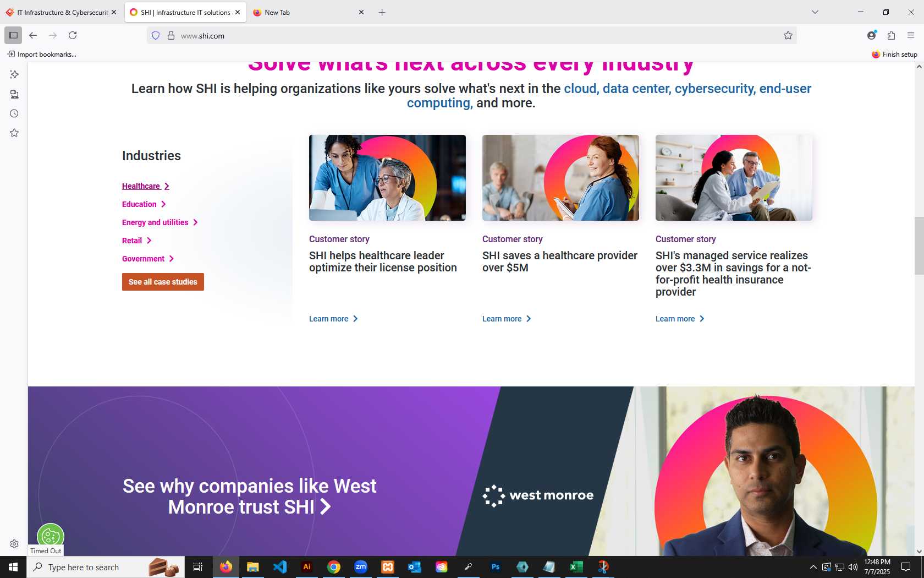Open Google Chrome from taskbar
The width and height of the screenshot is (924, 578).
tap(334, 567)
